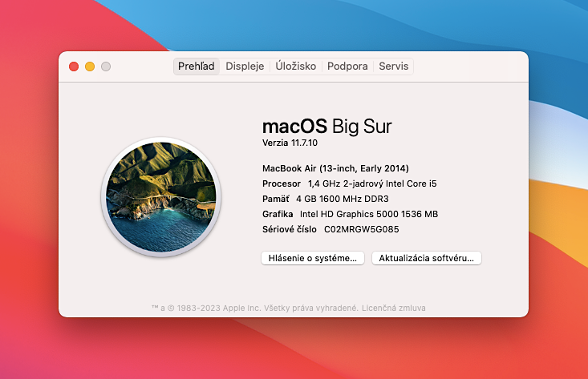
Task: Select serial number C02MRGW5G085
Action: pos(362,229)
